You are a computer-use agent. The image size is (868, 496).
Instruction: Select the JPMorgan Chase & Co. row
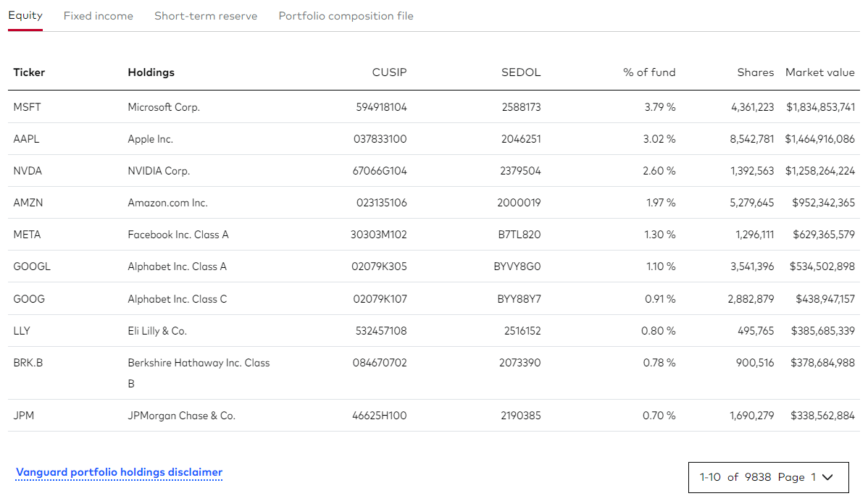coord(181,416)
